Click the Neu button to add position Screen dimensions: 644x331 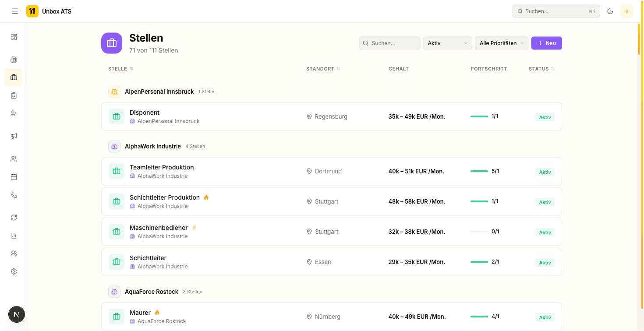click(546, 43)
